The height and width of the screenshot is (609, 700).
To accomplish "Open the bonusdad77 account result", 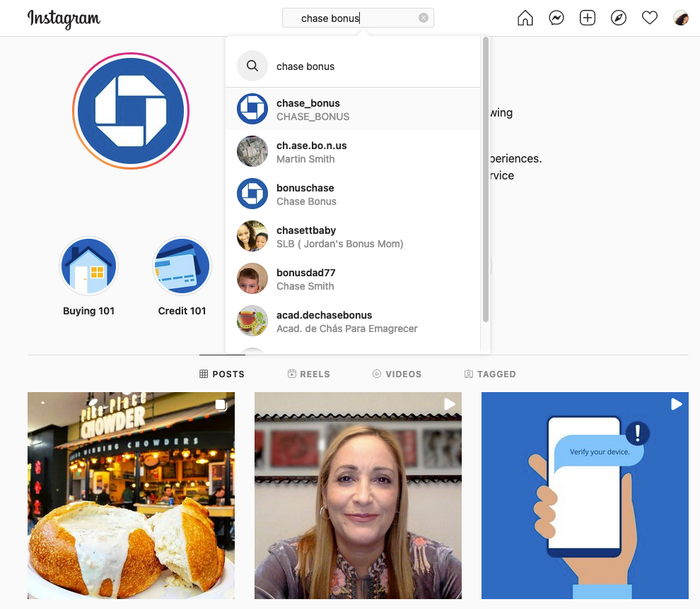I will pos(353,278).
